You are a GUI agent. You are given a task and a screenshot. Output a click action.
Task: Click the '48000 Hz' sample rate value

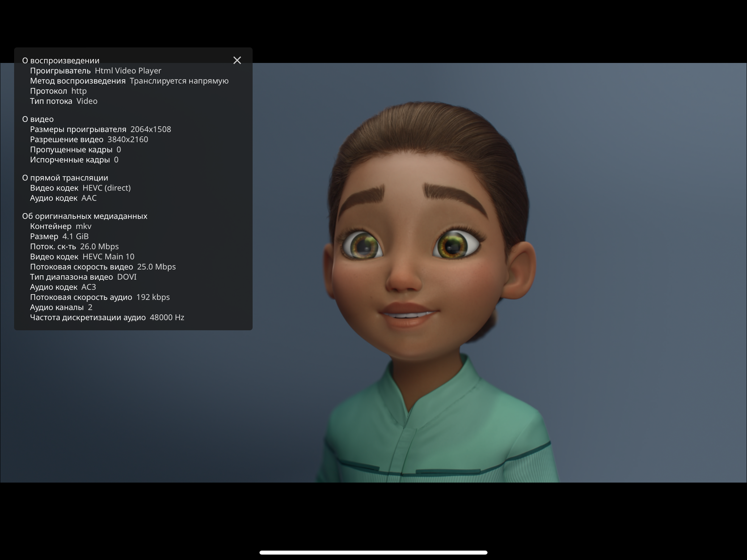[167, 318]
